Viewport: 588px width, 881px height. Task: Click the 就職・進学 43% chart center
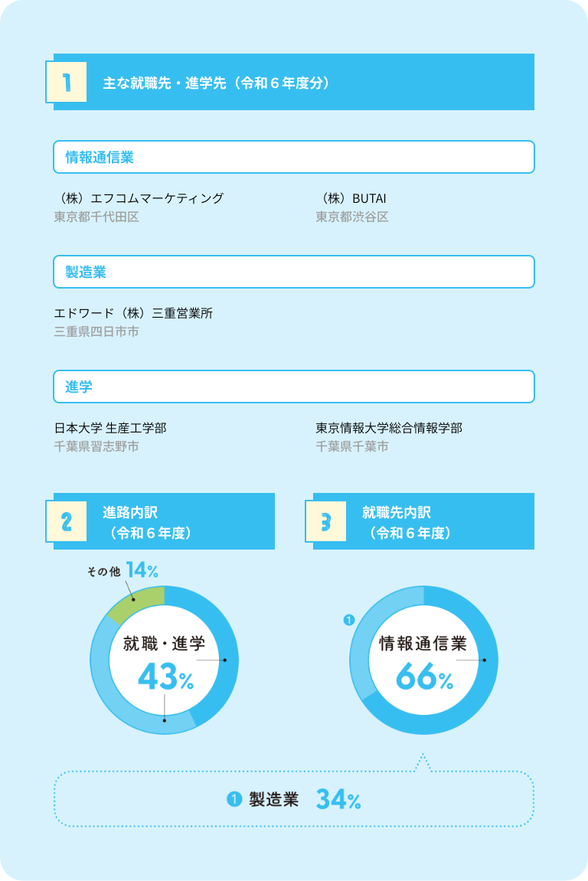(x=165, y=661)
